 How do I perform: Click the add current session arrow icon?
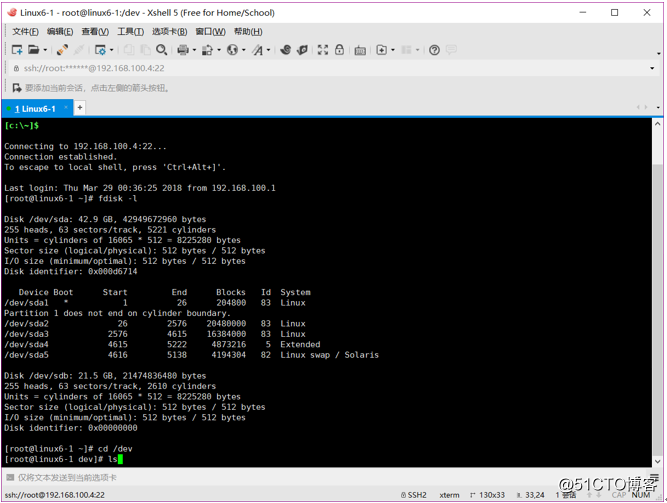tap(17, 88)
